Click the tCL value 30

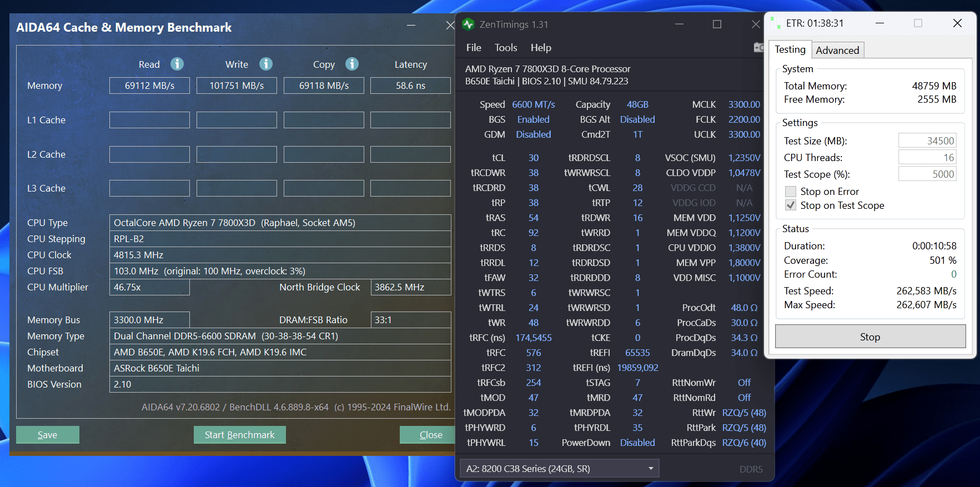[x=534, y=158]
